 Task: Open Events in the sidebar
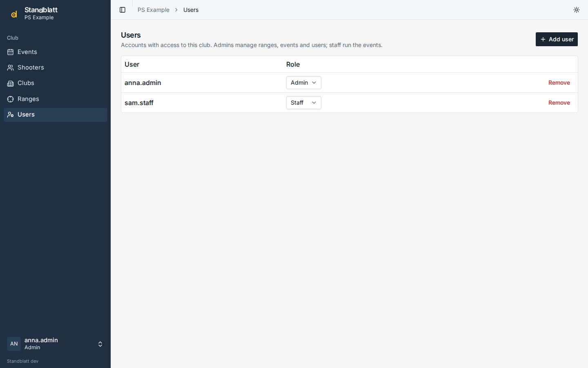pos(56,52)
